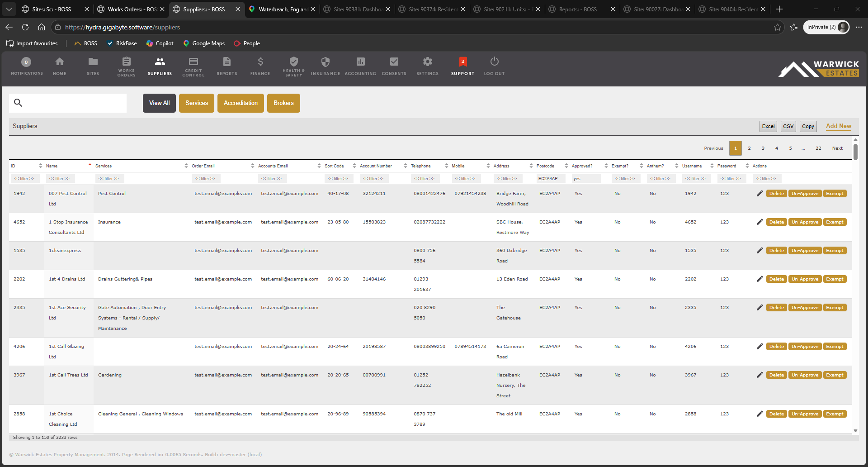Sort table by Order Email column

223,166
